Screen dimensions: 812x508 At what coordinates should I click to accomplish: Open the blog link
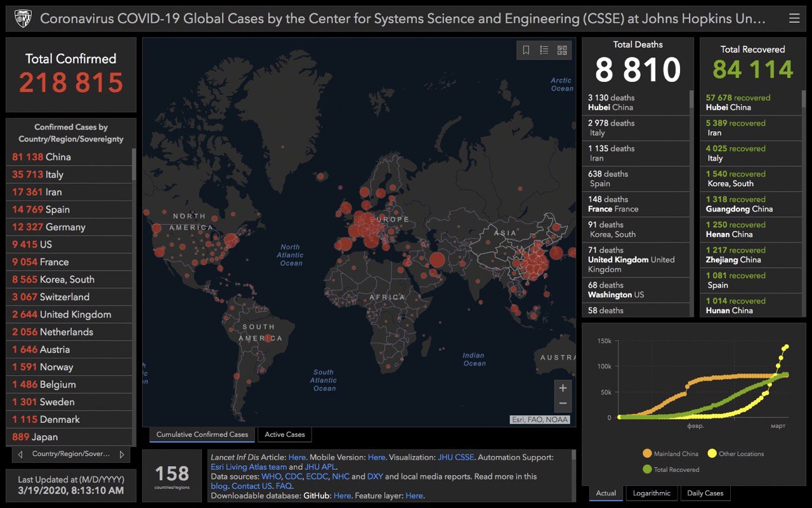219,486
